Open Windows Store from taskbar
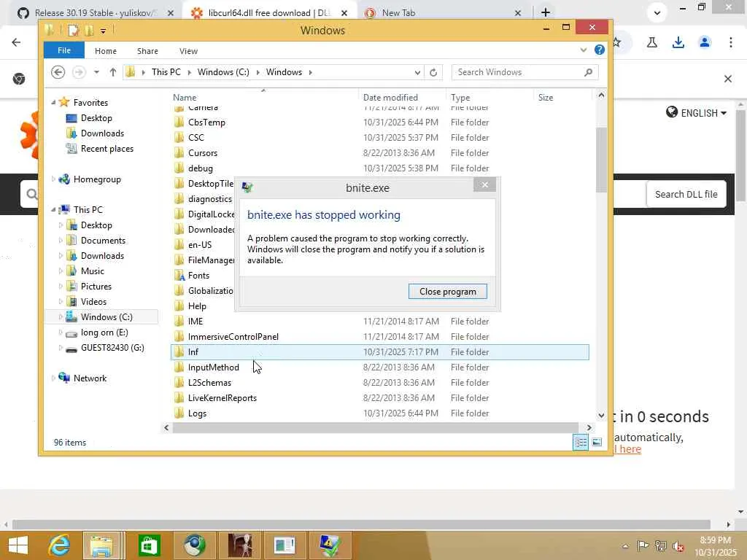This screenshot has width=747, height=560. pyautogui.click(x=149, y=545)
